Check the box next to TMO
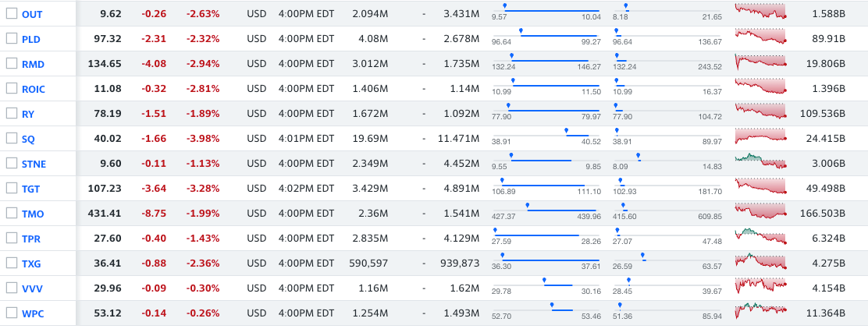 point(12,213)
